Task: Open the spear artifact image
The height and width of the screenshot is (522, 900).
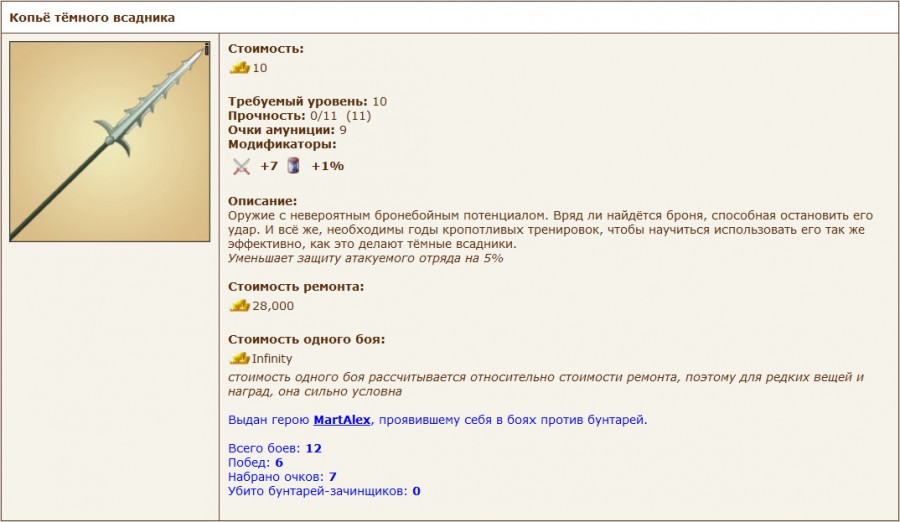Action: (x=109, y=141)
